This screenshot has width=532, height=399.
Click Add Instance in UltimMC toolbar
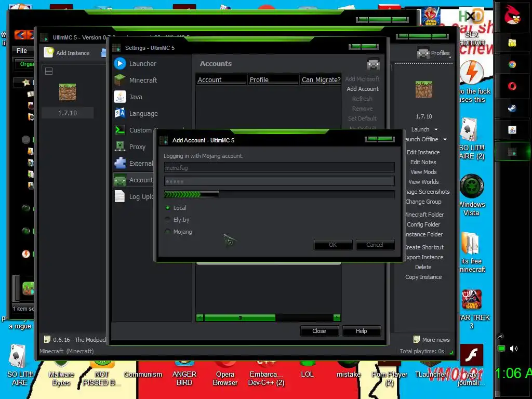pyautogui.click(x=67, y=52)
